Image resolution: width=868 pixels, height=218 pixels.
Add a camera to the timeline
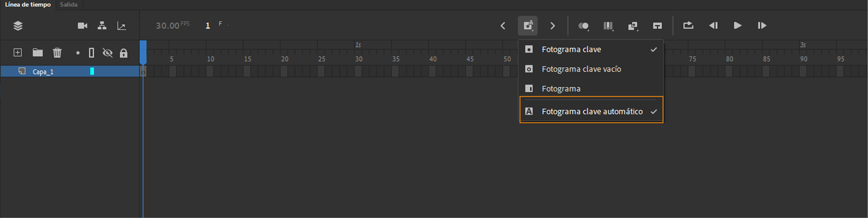click(x=83, y=26)
